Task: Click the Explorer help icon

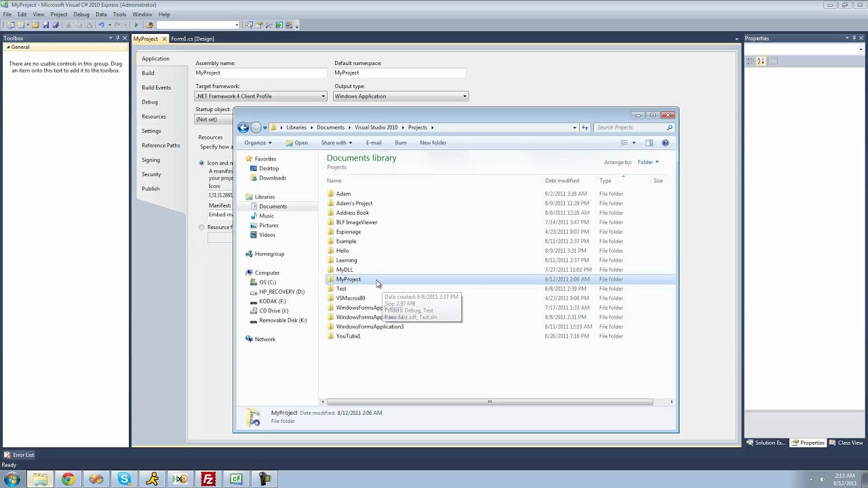Action: 665,142
